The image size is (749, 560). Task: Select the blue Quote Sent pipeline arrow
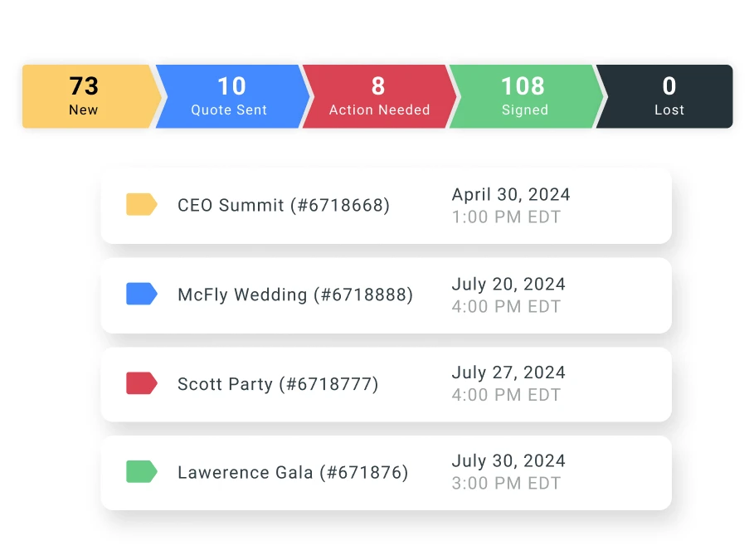[x=231, y=95]
